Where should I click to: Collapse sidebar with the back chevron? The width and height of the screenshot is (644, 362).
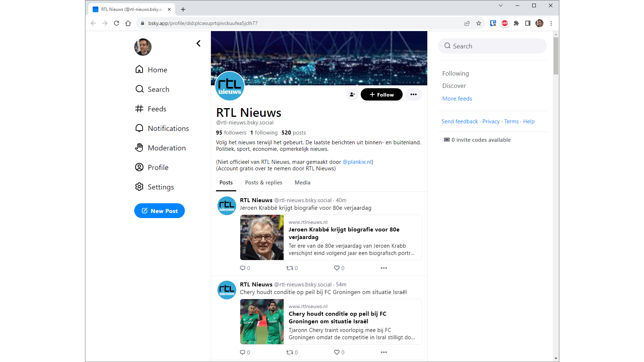pos(198,43)
